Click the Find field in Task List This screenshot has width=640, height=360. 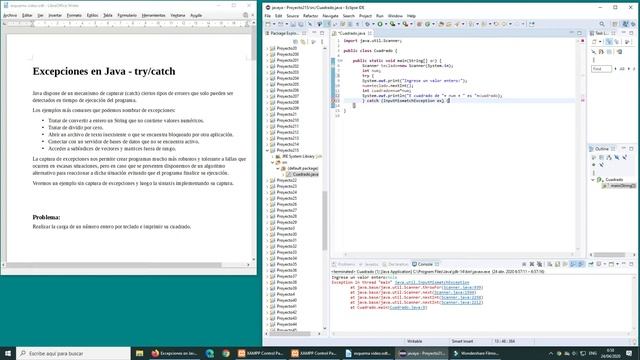pyautogui.click(x=601, y=69)
